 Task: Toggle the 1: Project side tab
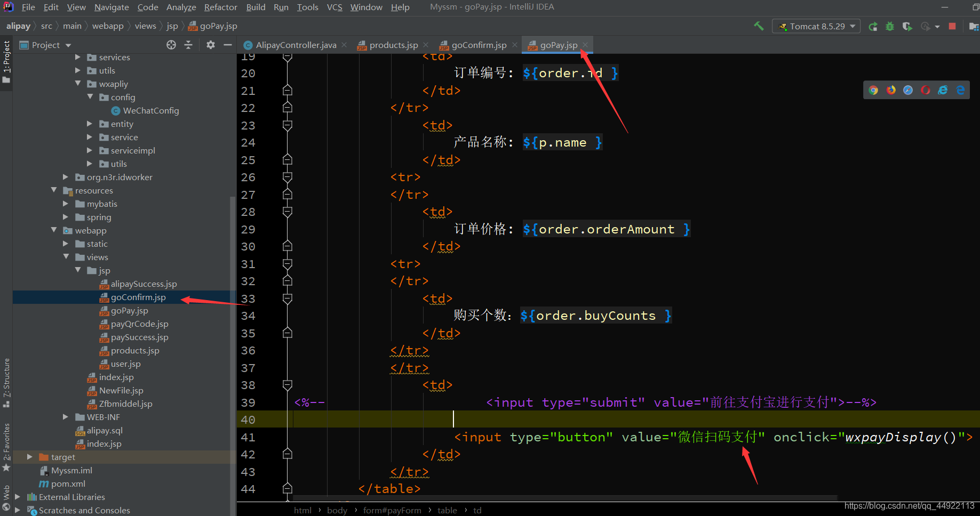(6, 62)
